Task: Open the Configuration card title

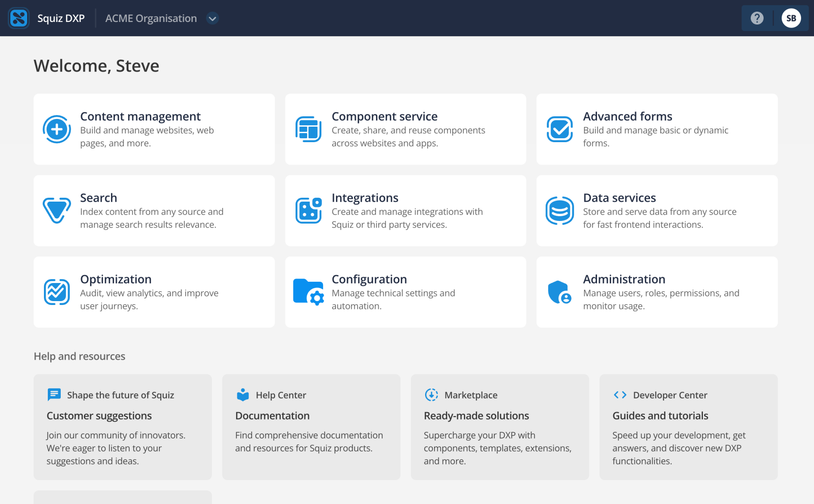Action: [369, 279]
